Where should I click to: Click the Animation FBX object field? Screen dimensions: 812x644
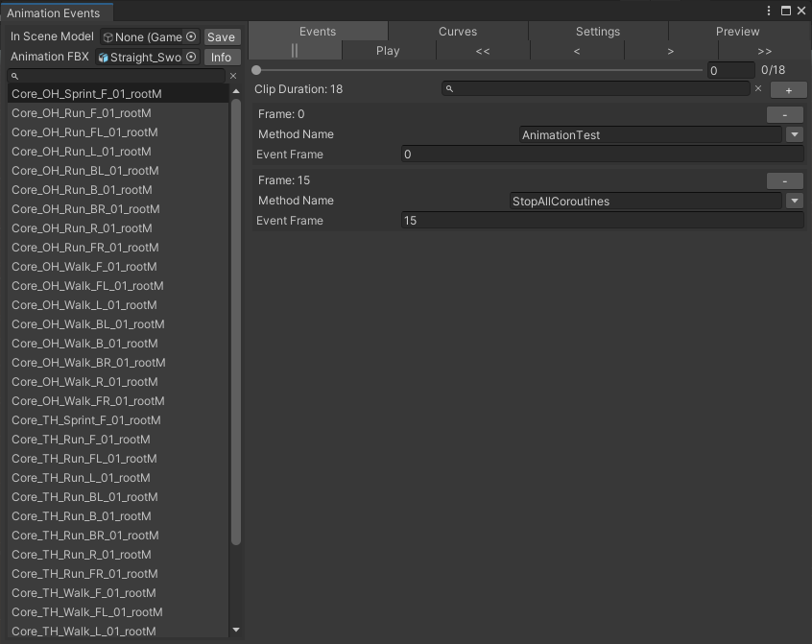coord(148,57)
